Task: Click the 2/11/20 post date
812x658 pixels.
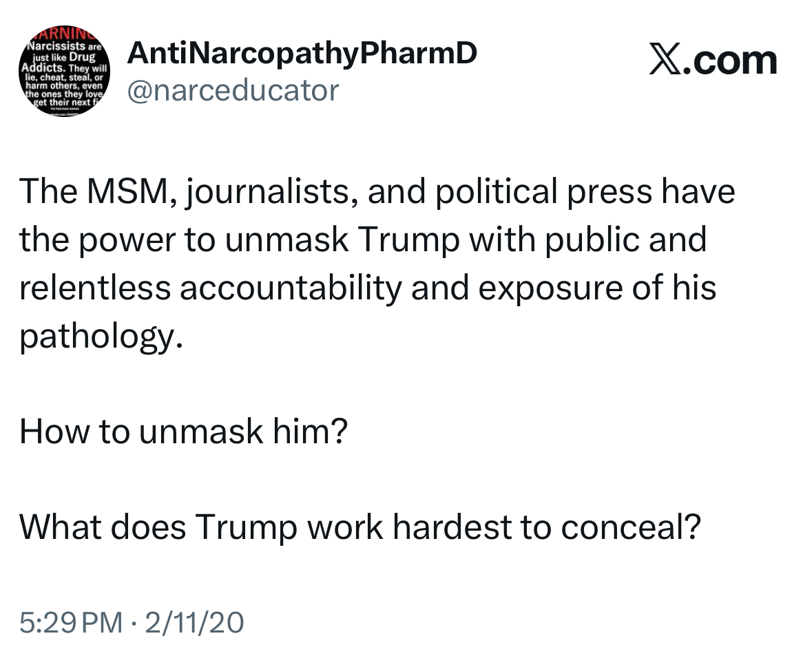Action: click(x=192, y=624)
